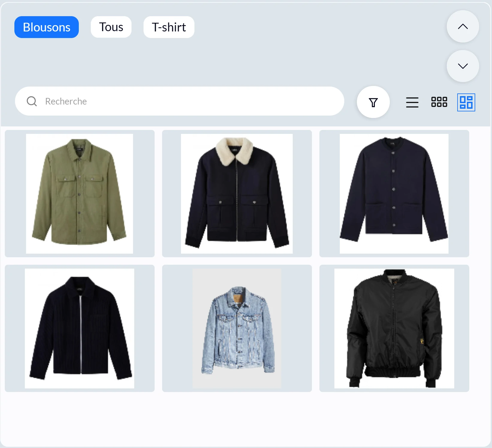Open the green overshirt jacket thumbnail
The height and width of the screenshot is (448, 492).
80,193
